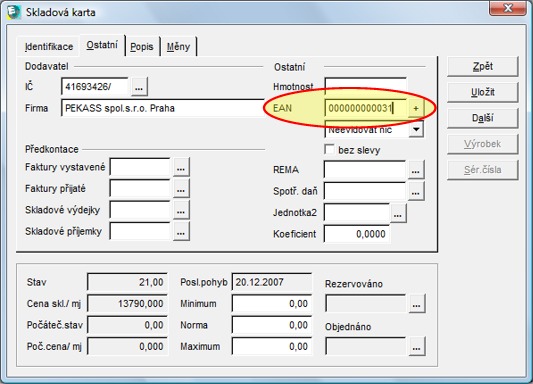Open the Sér.čísla serial numbers button

tap(483, 170)
